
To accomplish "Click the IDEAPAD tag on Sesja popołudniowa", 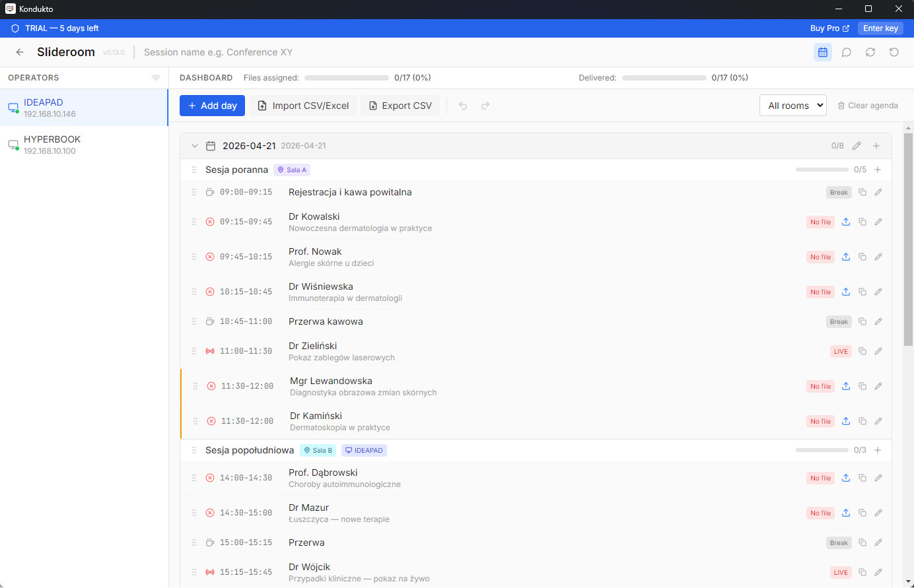I will tap(365, 450).
